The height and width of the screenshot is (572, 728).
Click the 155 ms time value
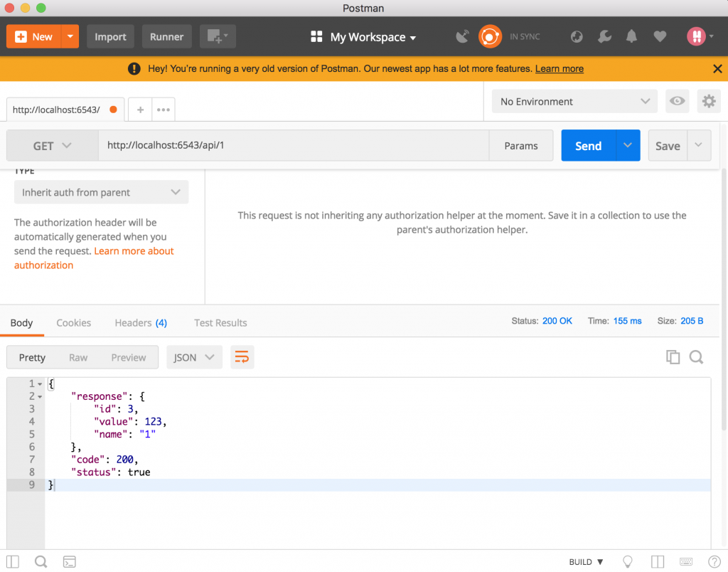(x=627, y=321)
